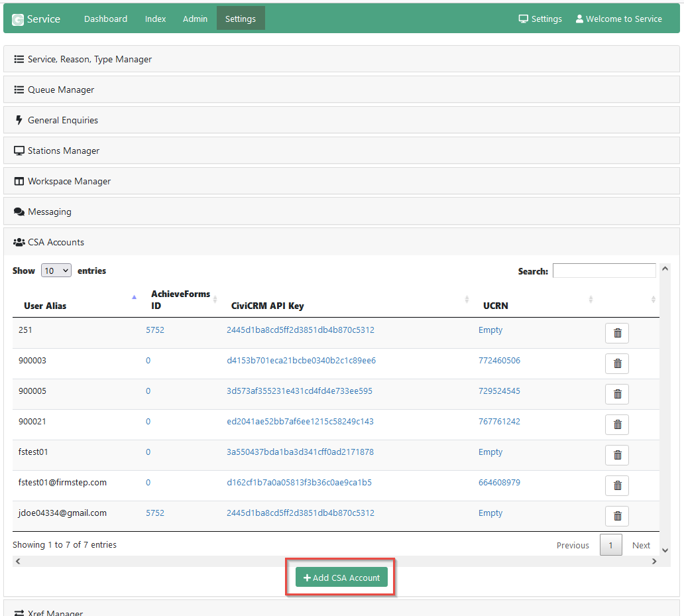Open Welcome to Service user menu
This screenshot has height=616, width=684.
[619, 19]
